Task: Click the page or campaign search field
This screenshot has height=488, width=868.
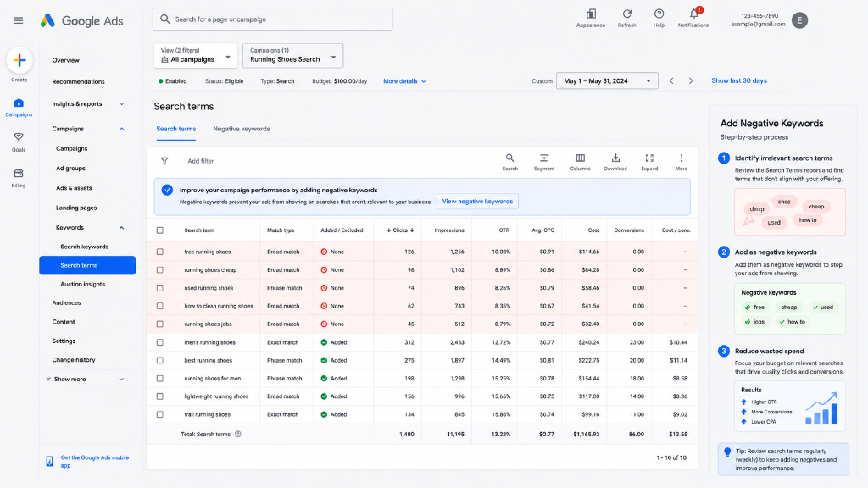Action: point(272,19)
